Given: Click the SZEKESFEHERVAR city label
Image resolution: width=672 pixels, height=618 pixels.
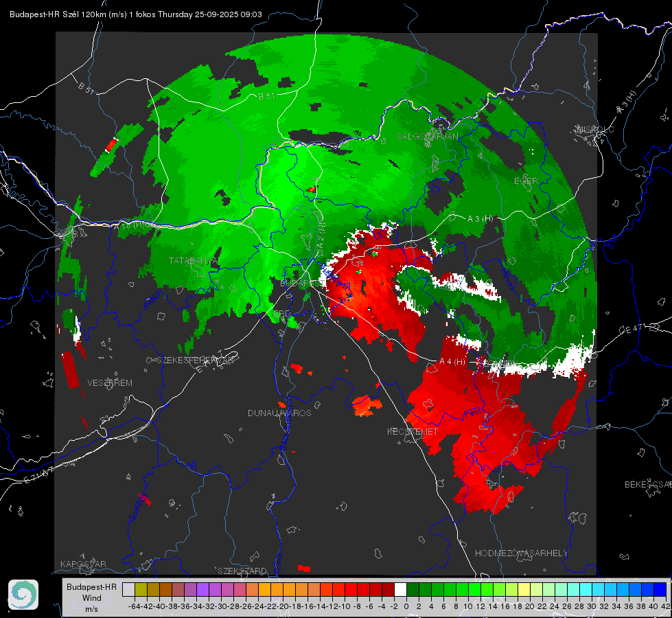Looking at the screenshot, I should coord(195,360).
